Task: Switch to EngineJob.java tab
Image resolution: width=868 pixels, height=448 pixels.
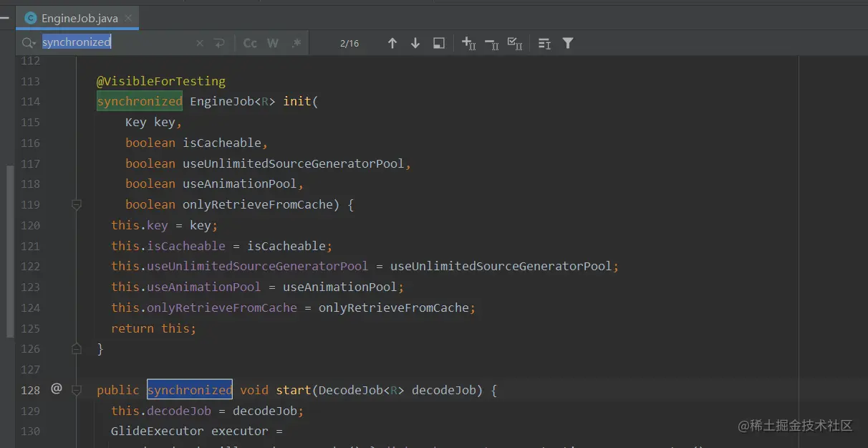Action: 78,18
